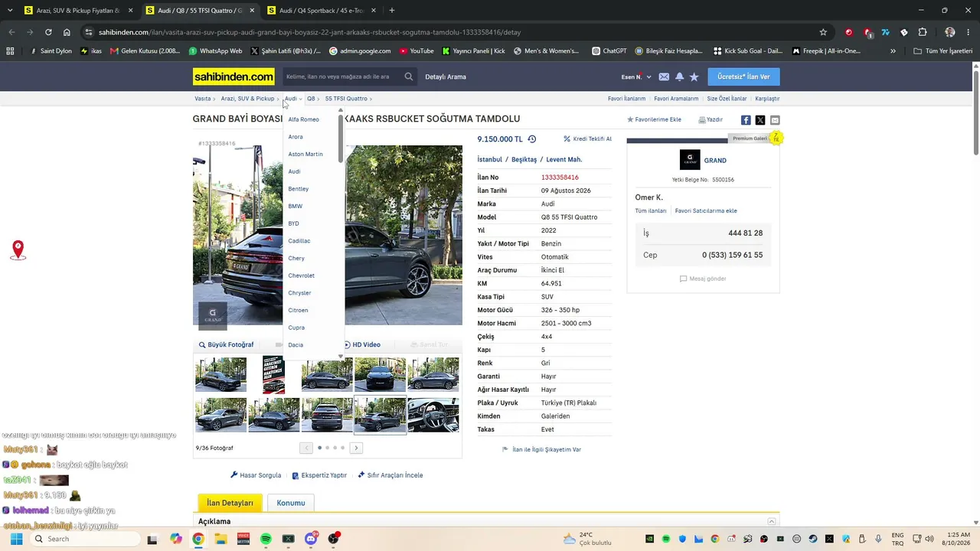This screenshot has height=551, width=980.
Task: Open Ekspertiz Yaptır link
Action: tap(319, 475)
